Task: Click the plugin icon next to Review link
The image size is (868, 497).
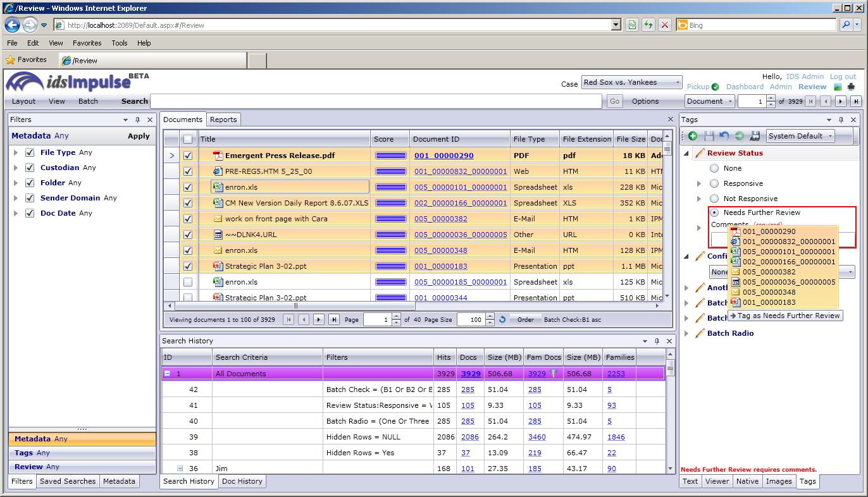Action: tap(851, 87)
